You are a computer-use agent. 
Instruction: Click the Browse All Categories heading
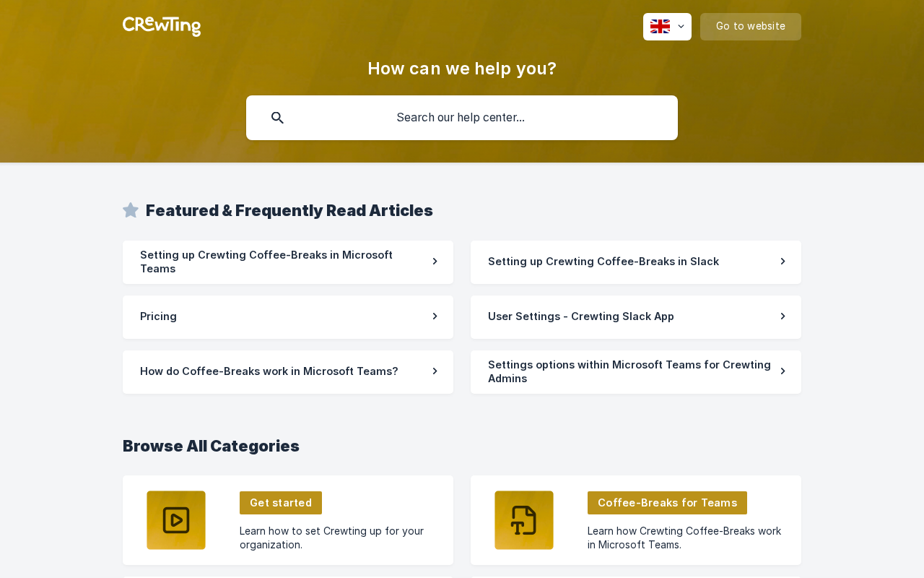(x=211, y=446)
